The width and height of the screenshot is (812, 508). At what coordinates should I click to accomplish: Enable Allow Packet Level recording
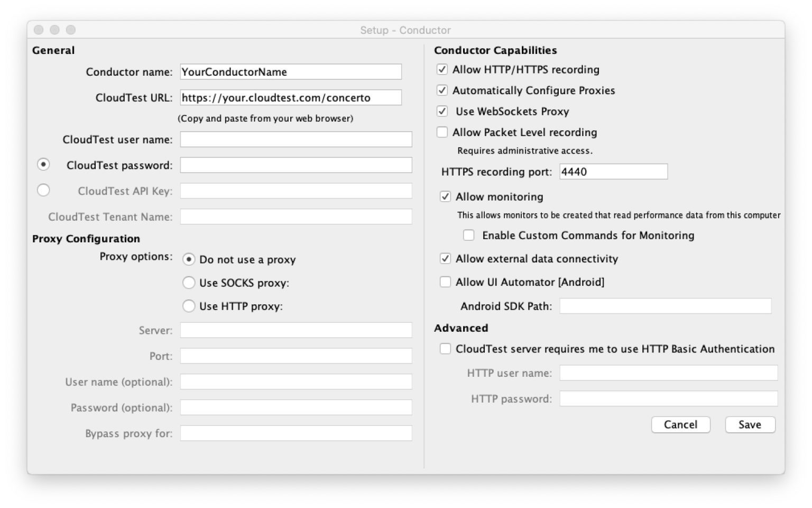(x=443, y=132)
